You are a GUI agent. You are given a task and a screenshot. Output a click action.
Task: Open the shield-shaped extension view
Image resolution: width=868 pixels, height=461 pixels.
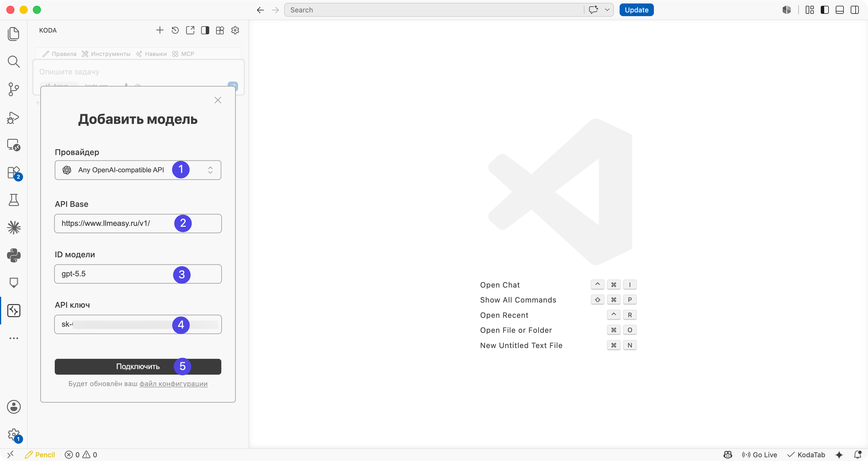coord(14,283)
